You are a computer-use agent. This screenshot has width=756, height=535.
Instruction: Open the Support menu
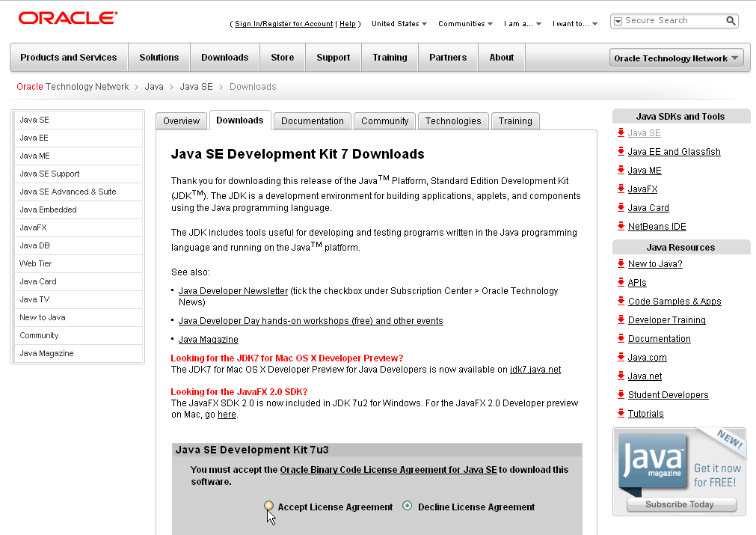pyautogui.click(x=334, y=58)
